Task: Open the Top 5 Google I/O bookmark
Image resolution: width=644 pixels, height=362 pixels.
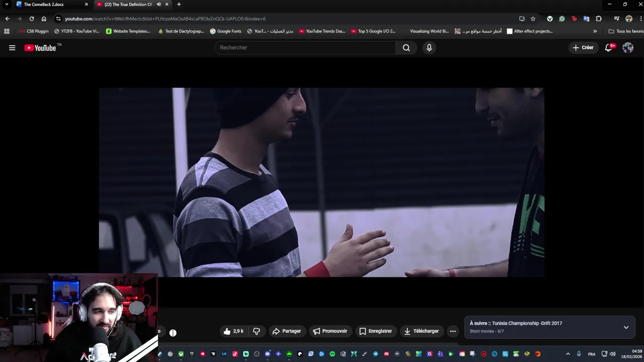Action: tap(373, 31)
